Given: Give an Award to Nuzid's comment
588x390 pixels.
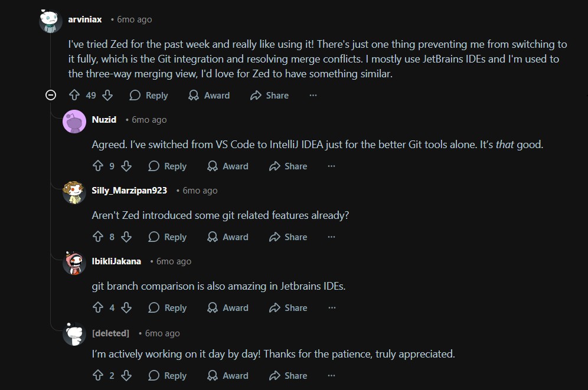Looking at the screenshot, I should (228, 166).
